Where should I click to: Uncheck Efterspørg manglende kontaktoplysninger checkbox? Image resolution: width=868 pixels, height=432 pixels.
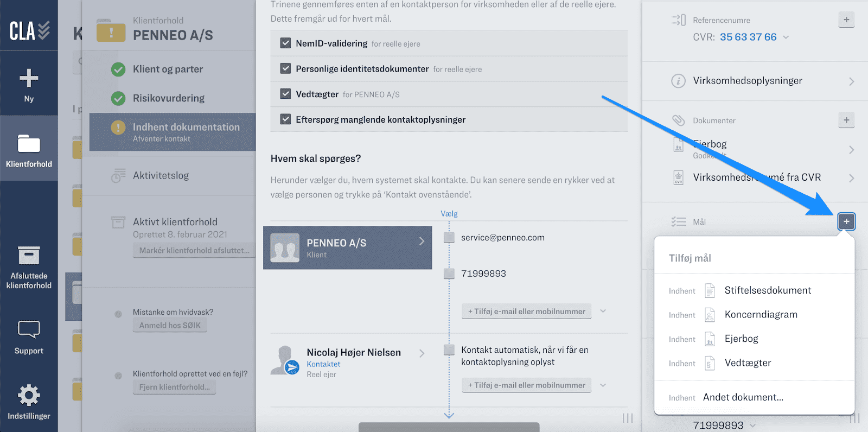point(285,119)
